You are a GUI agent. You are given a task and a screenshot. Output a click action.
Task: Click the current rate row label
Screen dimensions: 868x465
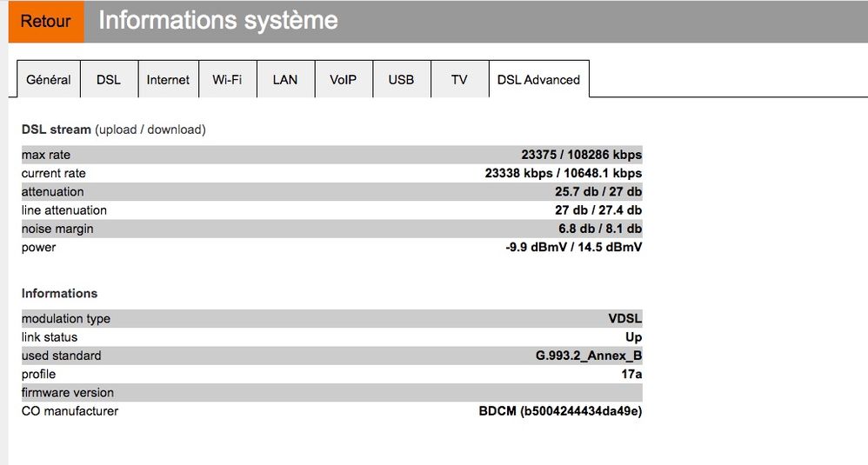pos(54,173)
